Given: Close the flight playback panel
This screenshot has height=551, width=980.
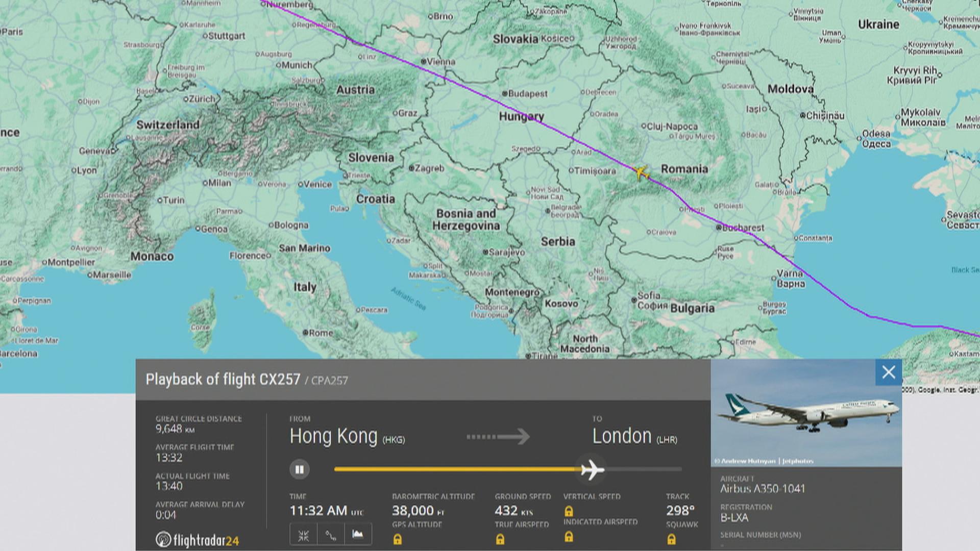Looking at the screenshot, I should tap(889, 372).
